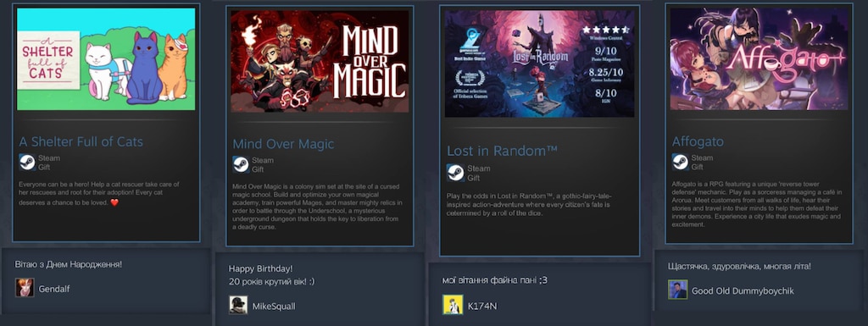Click the Gendalf username
Screen dimensions: 868x326
click(x=54, y=289)
